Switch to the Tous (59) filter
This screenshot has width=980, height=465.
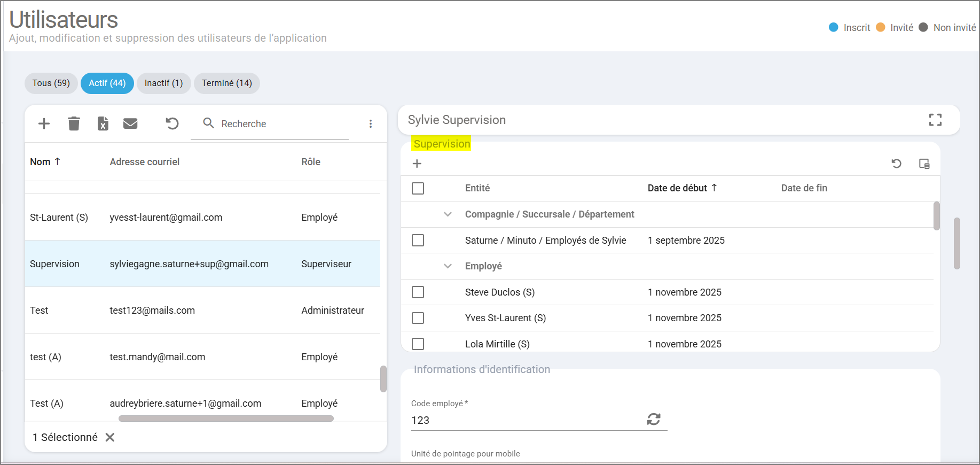(51, 83)
